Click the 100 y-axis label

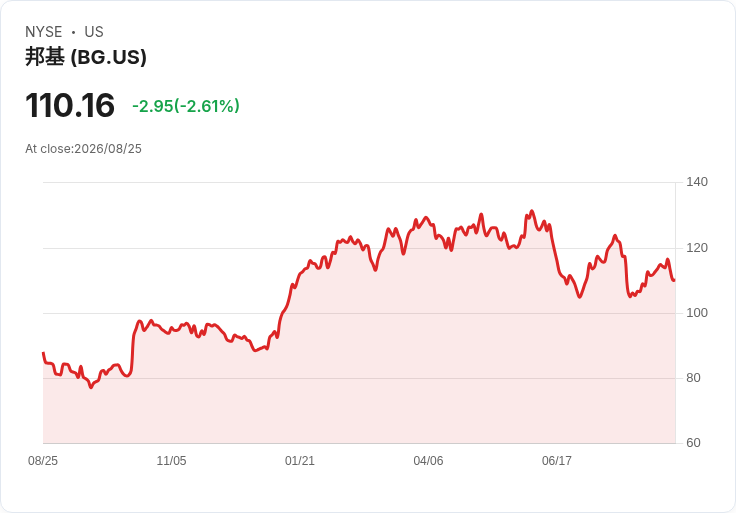(697, 313)
